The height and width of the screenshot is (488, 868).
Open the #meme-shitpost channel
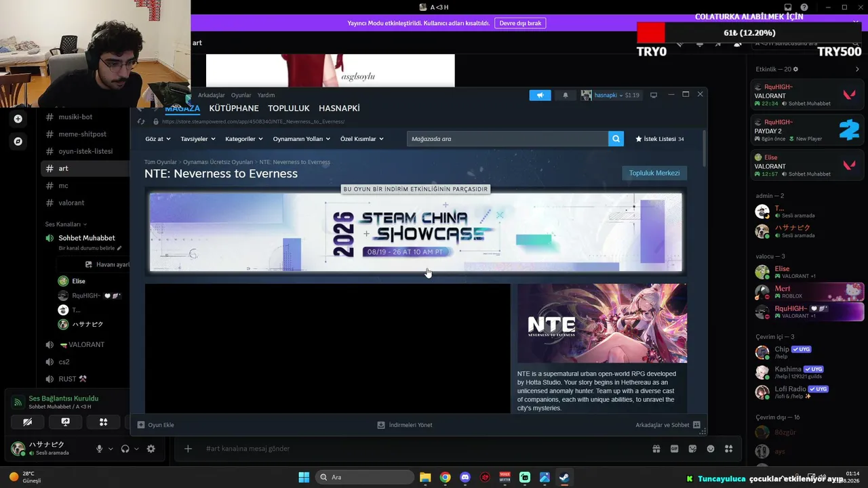(x=82, y=134)
